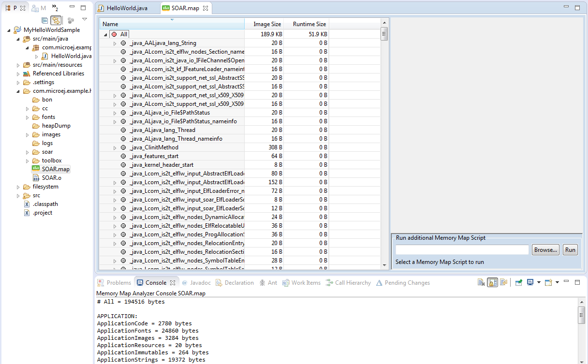This screenshot has height=364, width=588.
Task: Collapse the All root node in the map table
Action: click(x=105, y=35)
